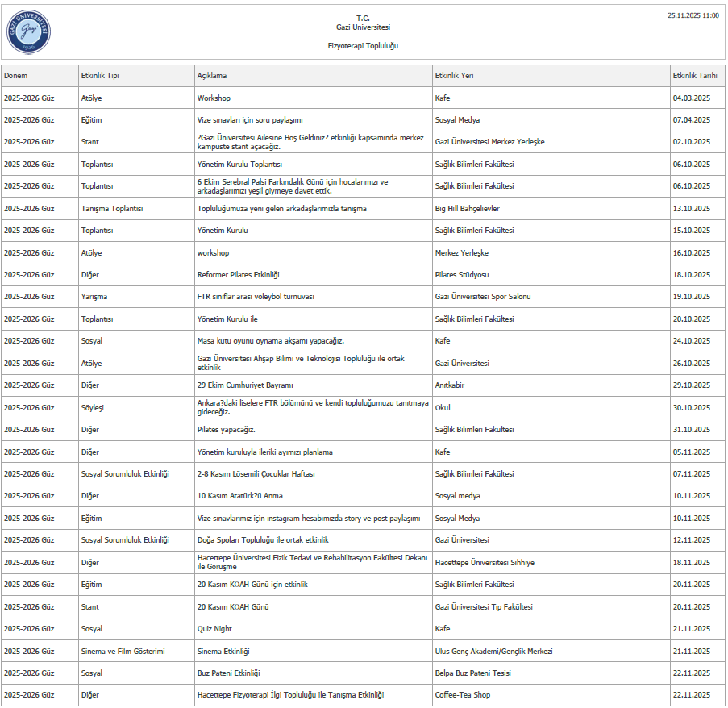Click the Quiz Night description cell

pos(215,629)
